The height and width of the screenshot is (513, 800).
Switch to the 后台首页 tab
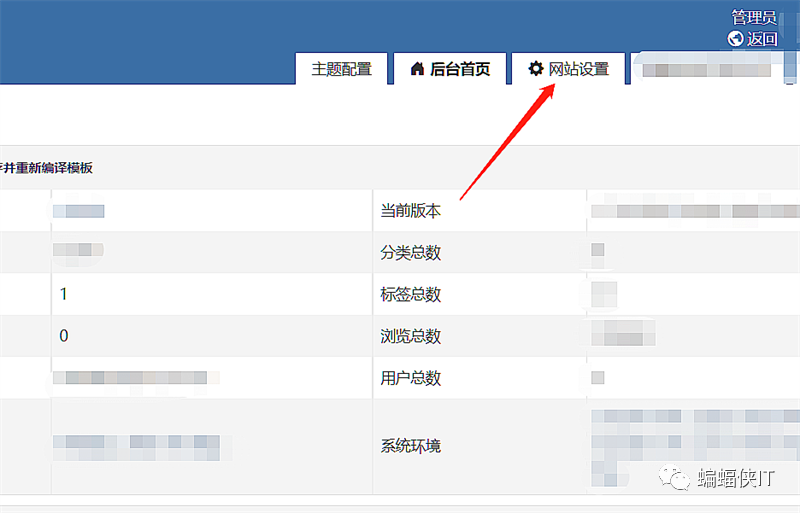[x=449, y=69]
